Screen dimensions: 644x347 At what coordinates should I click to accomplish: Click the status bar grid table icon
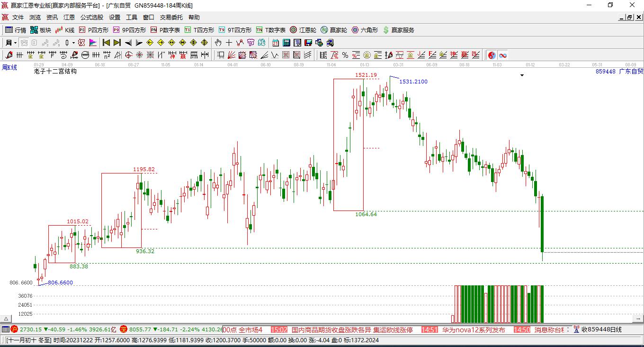point(5,329)
